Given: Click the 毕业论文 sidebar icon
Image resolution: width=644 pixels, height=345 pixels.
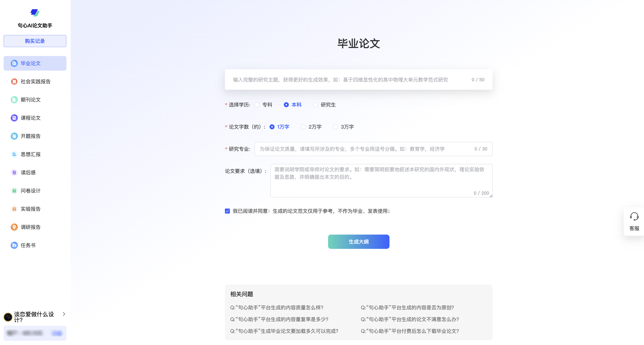Looking at the screenshot, I should pos(14,63).
